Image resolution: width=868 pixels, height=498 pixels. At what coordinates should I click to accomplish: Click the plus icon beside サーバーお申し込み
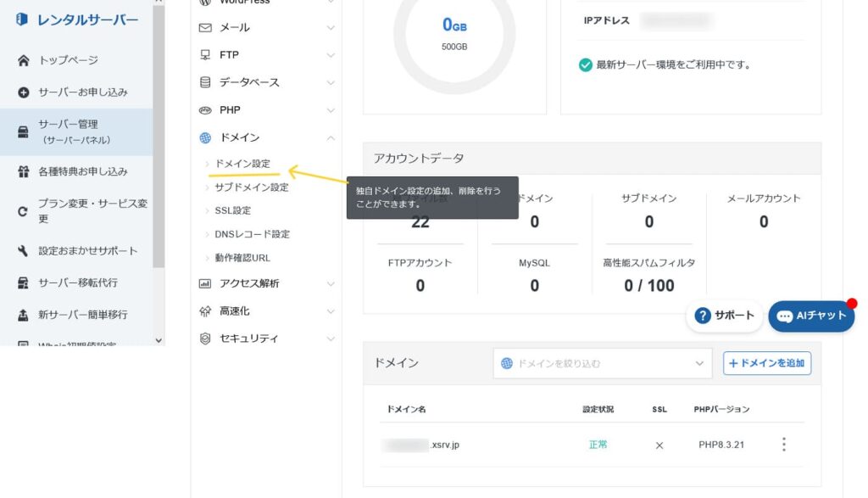pos(23,92)
